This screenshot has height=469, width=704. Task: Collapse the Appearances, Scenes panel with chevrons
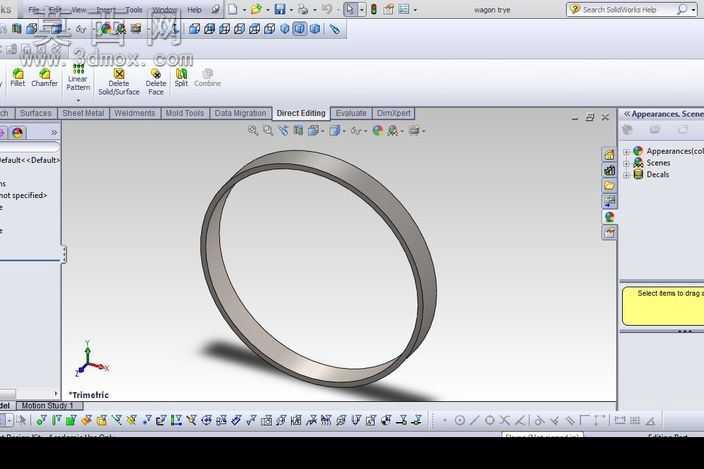coord(627,114)
